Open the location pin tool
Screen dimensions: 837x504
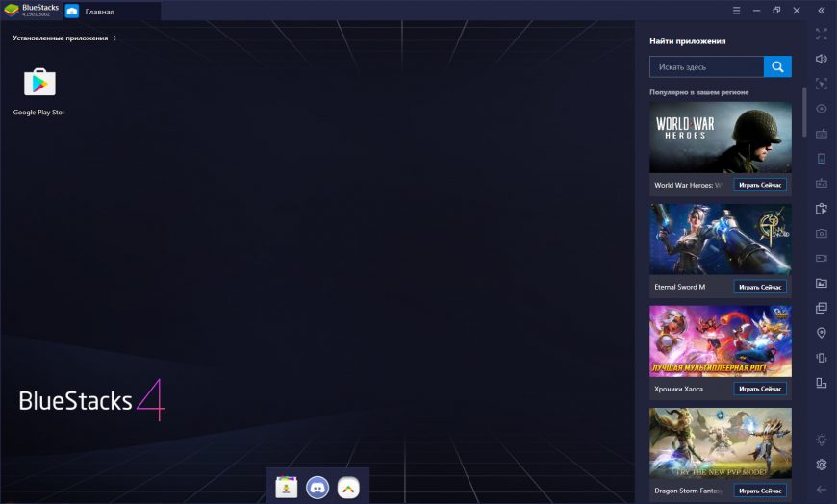[822, 333]
